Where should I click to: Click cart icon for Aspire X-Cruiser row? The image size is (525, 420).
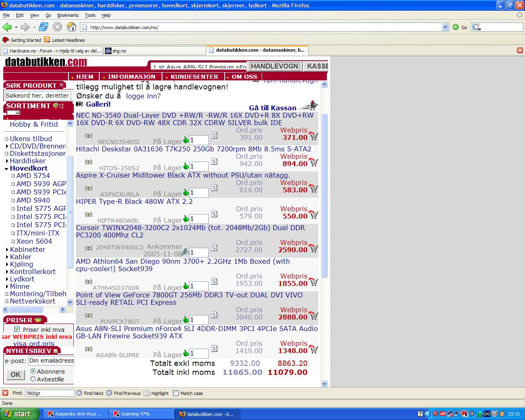click(314, 189)
